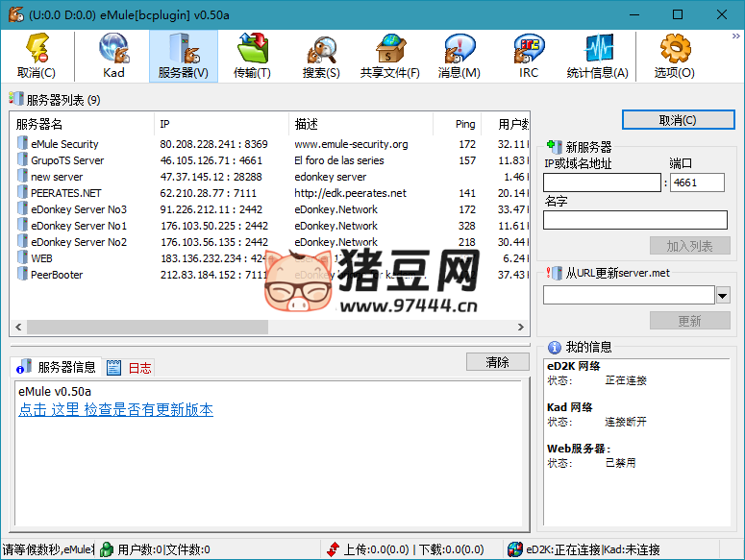
Task: Click the eD2K:正在连接|Kad:未连接 status text
Action: coord(593,549)
